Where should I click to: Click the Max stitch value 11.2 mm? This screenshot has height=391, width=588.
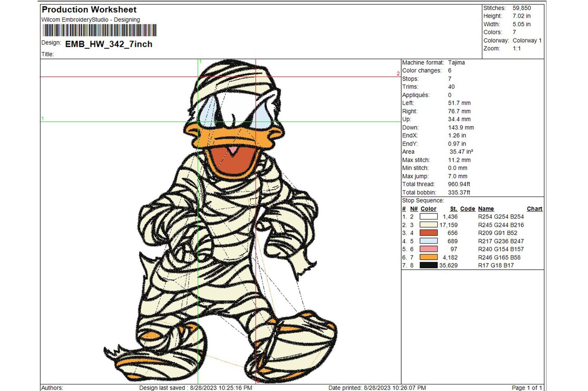click(459, 160)
